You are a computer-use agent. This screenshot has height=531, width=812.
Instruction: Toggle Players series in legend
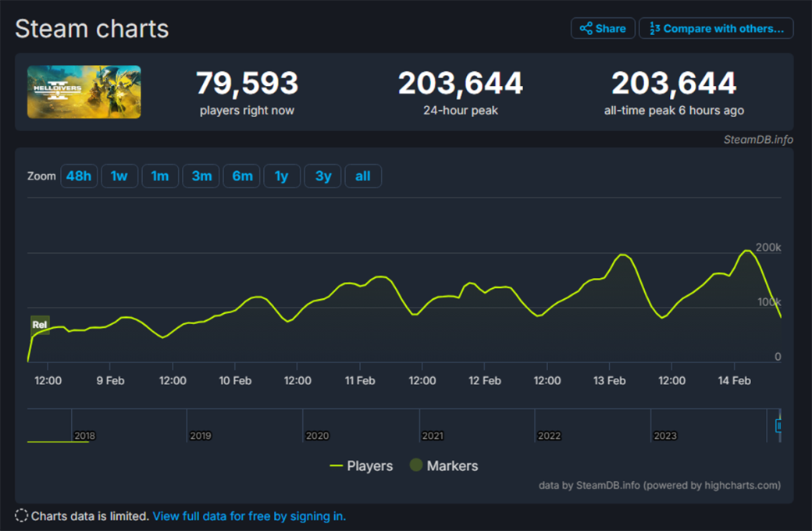(x=361, y=465)
